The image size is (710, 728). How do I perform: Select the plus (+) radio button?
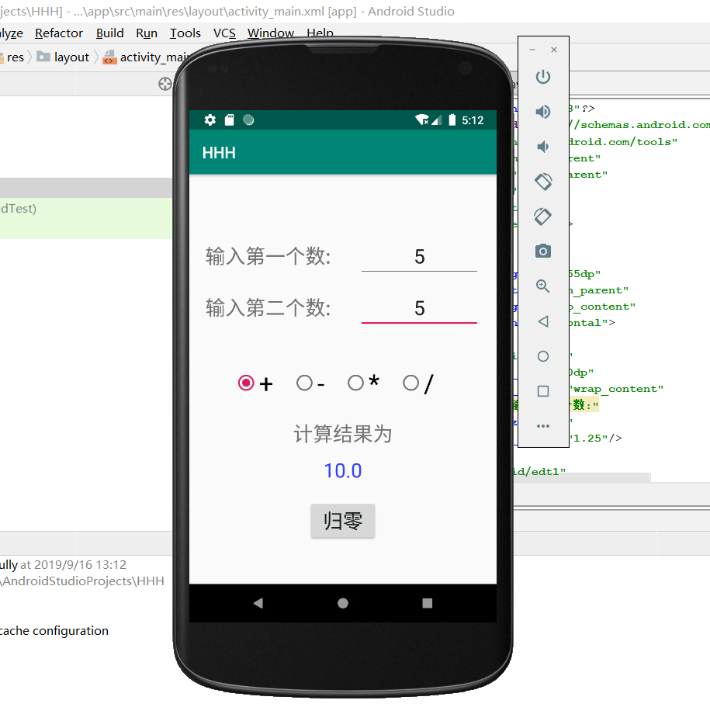(x=246, y=383)
